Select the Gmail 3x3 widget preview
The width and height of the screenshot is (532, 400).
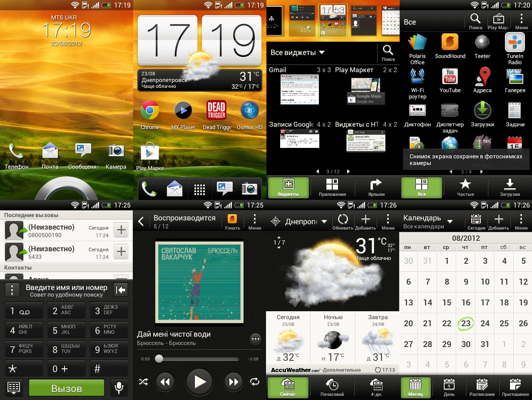click(x=300, y=89)
